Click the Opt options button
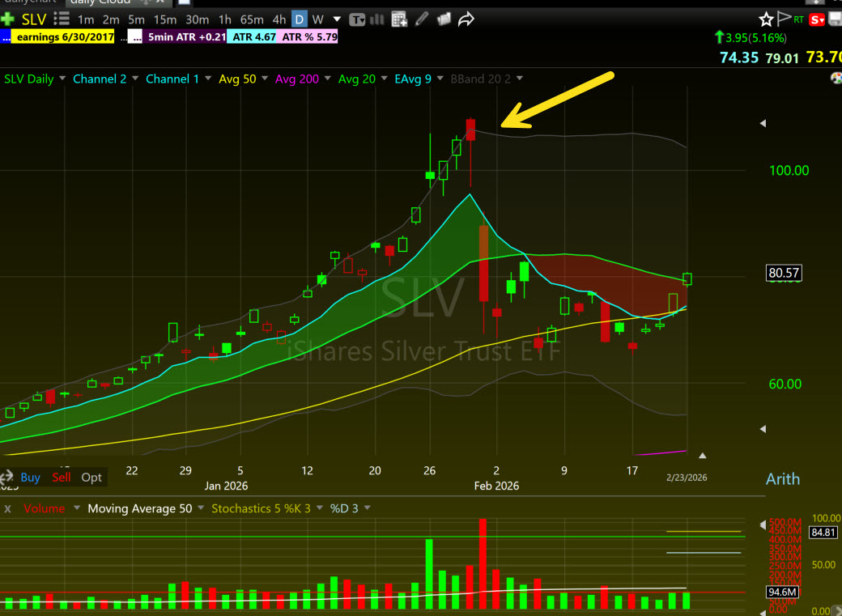 click(x=91, y=478)
